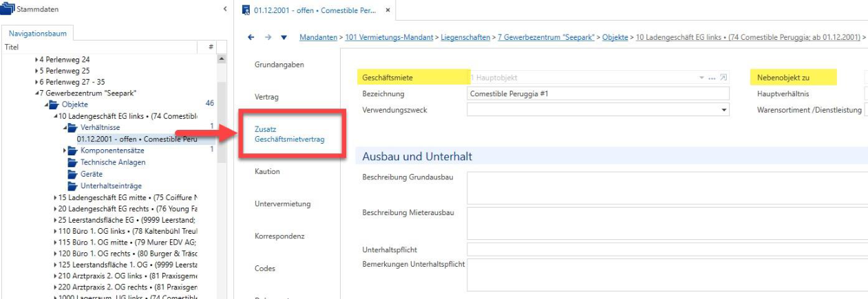The image size is (868, 299).
Task: Follow the 7 Gewerbezentrum "Seepark" breadcrumb link
Action: [546, 36]
